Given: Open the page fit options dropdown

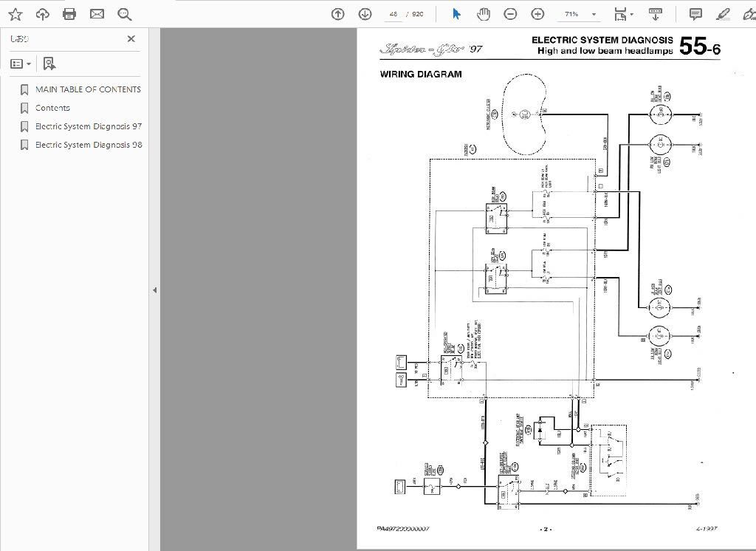Looking at the screenshot, I should [624, 15].
